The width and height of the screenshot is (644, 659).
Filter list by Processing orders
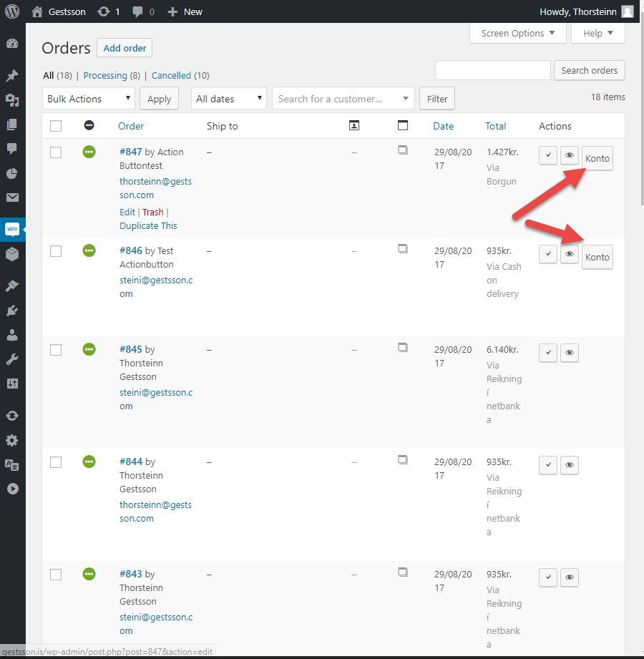[x=104, y=75]
